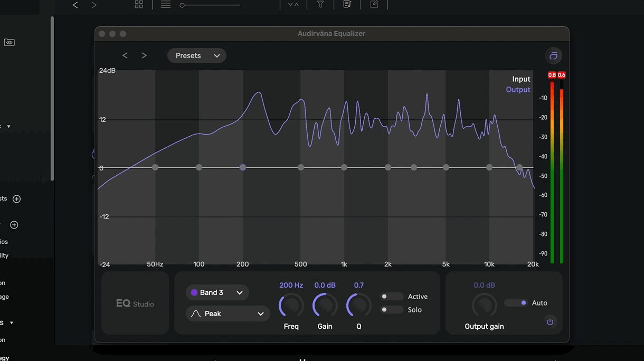
Task: Toggle the equalizer power button
Action: point(550,321)
